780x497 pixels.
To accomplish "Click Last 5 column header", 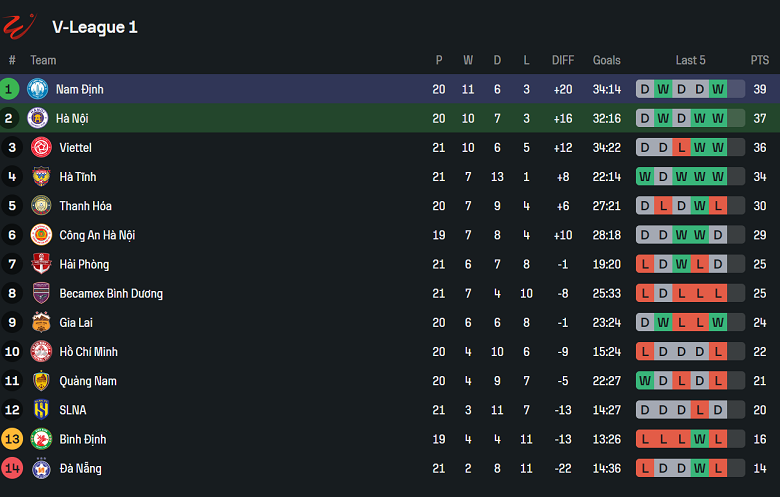I will 690,60.
